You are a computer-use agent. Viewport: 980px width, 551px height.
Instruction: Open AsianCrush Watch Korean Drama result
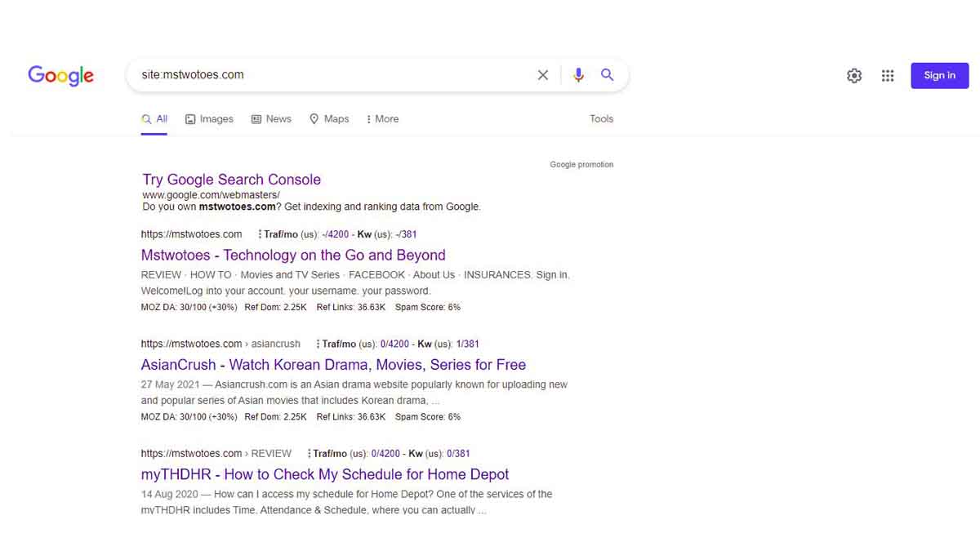[x=333, y=365]
